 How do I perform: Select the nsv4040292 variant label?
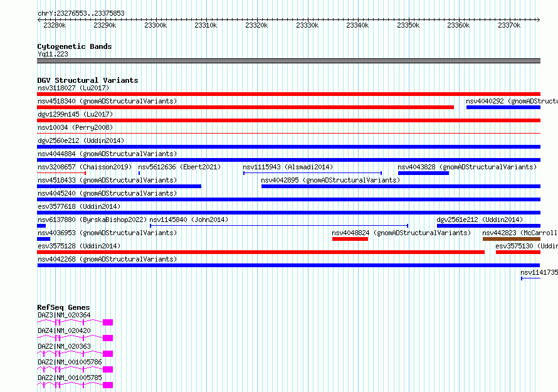click(x=512, y=101)
